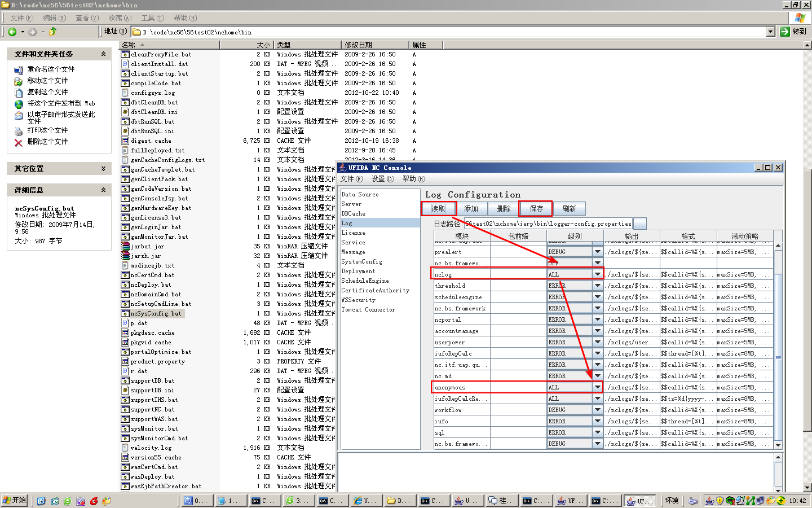
Task: Click the Explorer Forward arrow icon
Action: (x=32, y=32)
